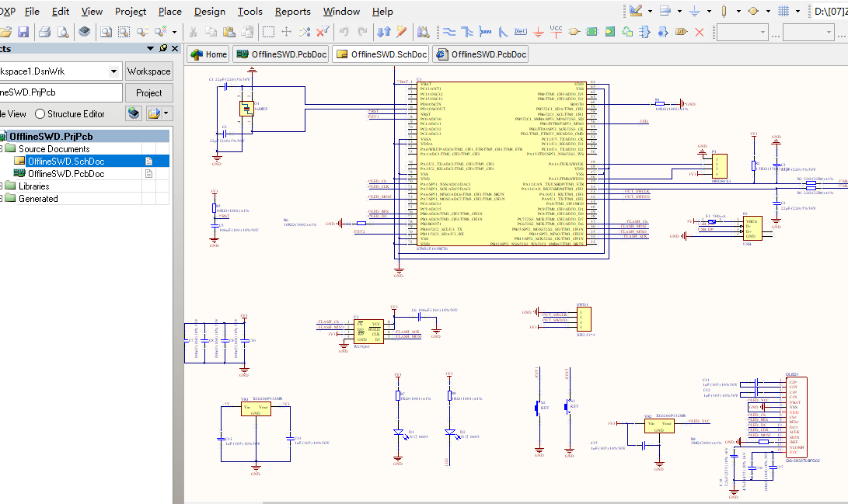
Task: Select the Place No ERC red cross
Action: click(700, 32)
